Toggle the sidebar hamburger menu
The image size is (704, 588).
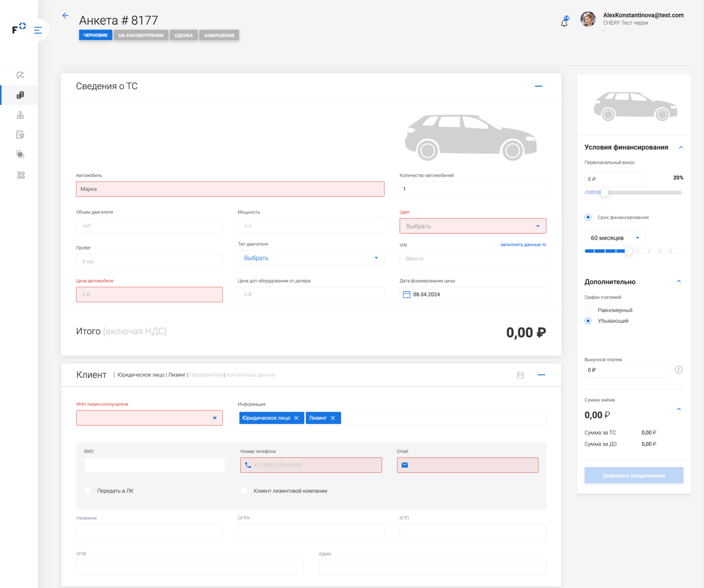[38, 30]
